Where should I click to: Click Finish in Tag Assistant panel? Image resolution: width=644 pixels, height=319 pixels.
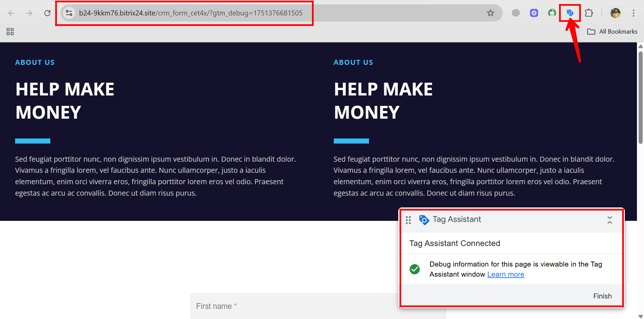[x=602, y=296]
